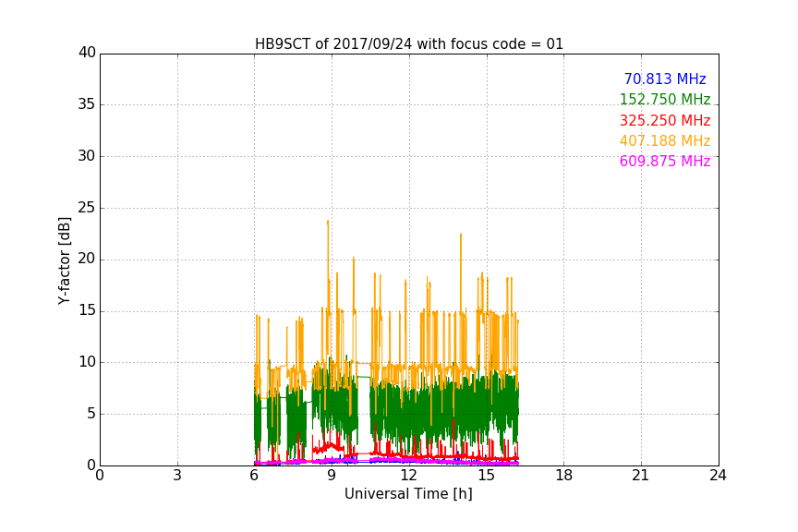
Task: Click x-axis tick label 3
Action: coord(177,476)
